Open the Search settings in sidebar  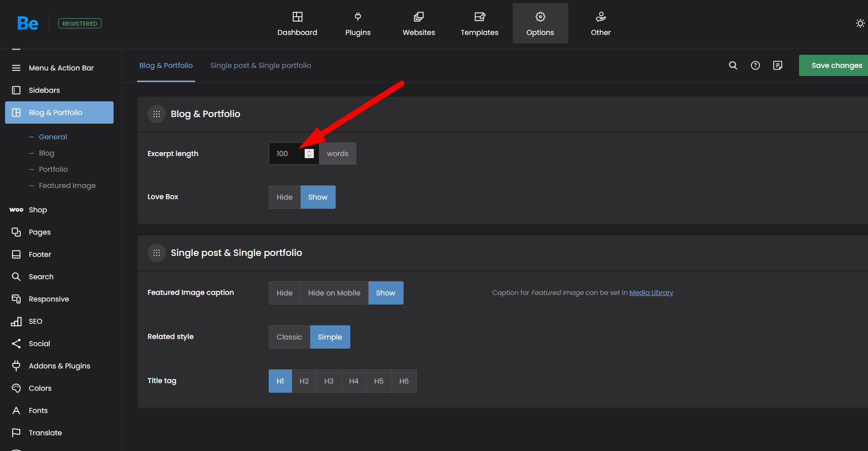(59, 277)
